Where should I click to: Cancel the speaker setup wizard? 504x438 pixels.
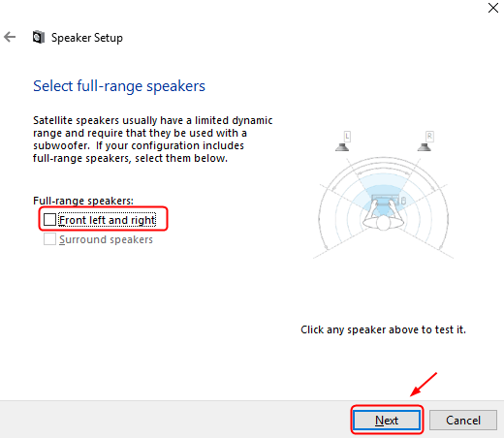coord(463,421)
